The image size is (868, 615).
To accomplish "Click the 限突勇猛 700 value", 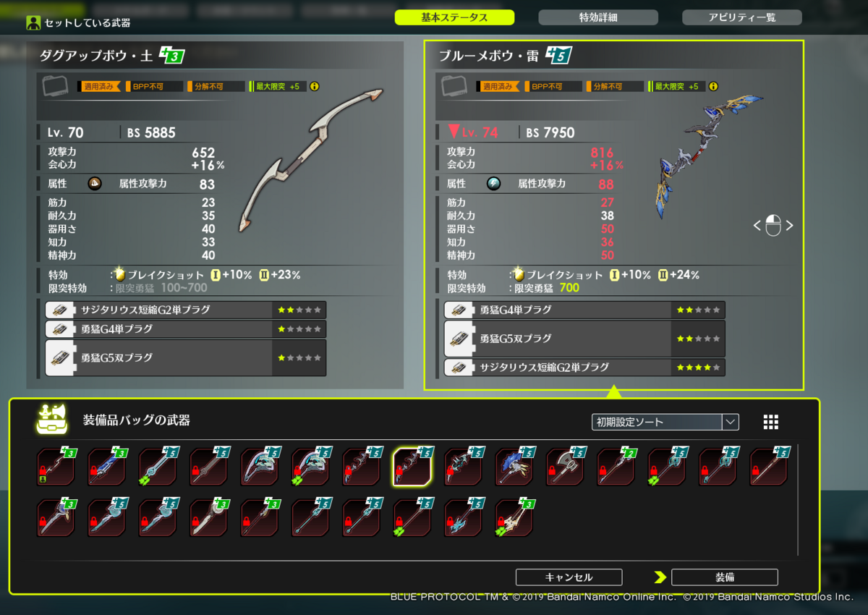I will click(569, 288).
